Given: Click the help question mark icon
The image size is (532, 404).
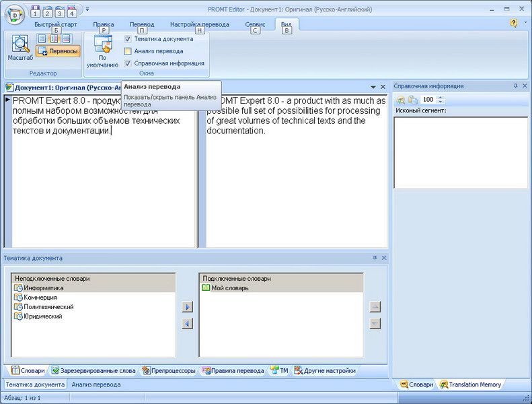Looking at the screenshot, I should 514,23.
